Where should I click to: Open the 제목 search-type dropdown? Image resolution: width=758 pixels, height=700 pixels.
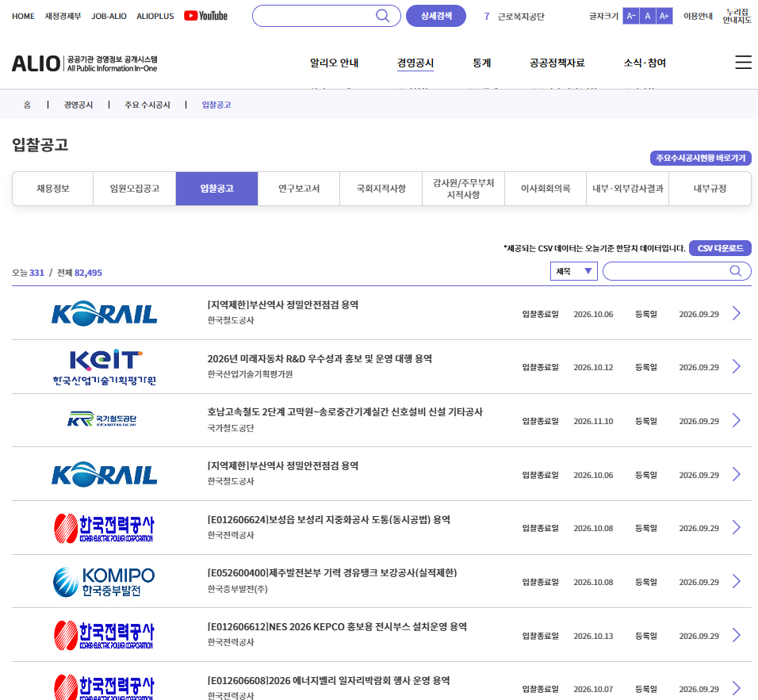574,271
